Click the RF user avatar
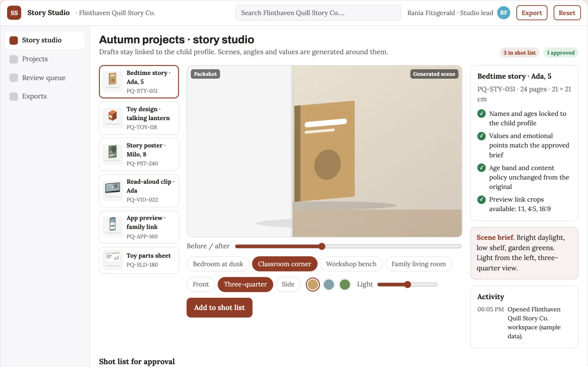 (503, 13)
